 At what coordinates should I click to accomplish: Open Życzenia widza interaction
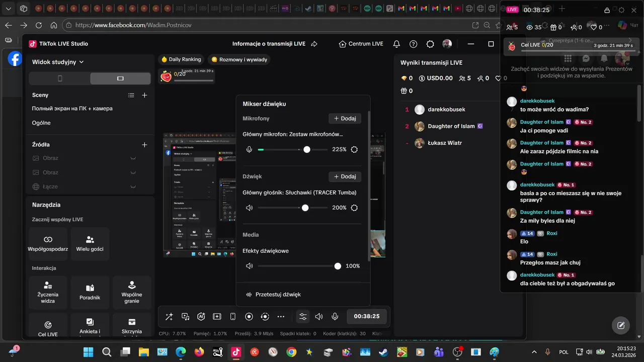pyautogui.click(x=48, y=292)
